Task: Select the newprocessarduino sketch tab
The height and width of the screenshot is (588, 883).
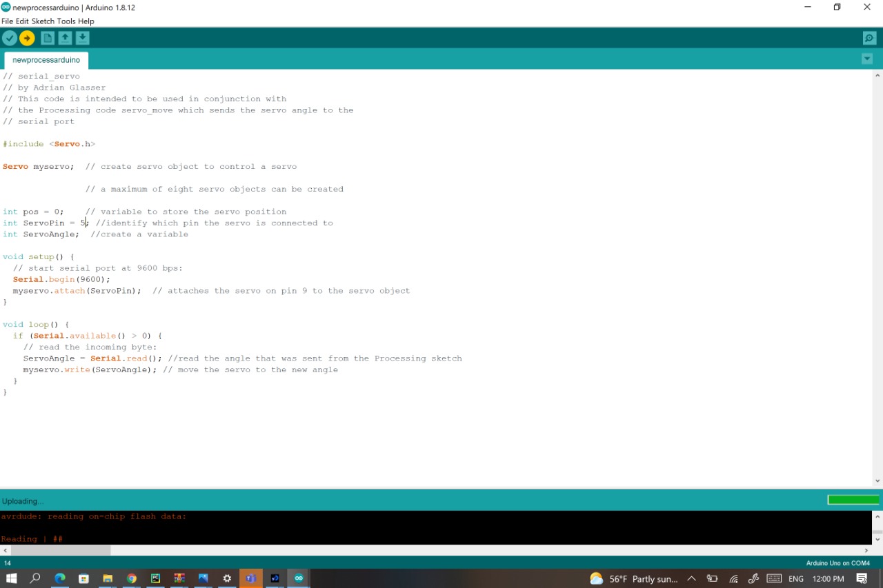Action: (x=46, y=60)
